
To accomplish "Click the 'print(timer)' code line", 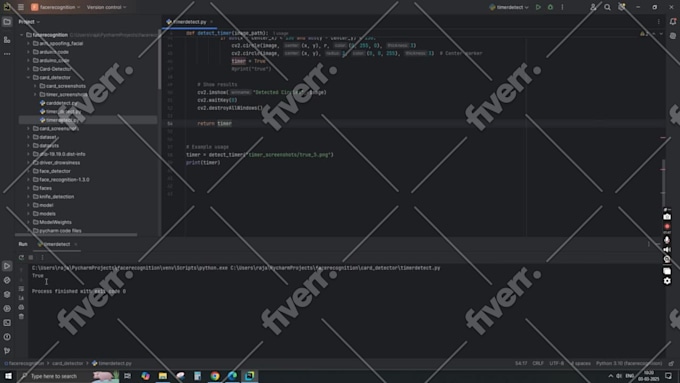I will 203,163.
